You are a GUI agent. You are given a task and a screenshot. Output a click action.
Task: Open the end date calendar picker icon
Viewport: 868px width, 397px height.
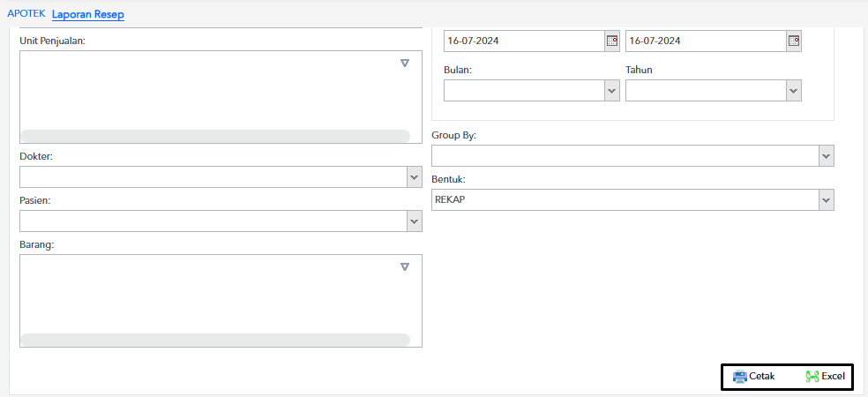[794, 41]
